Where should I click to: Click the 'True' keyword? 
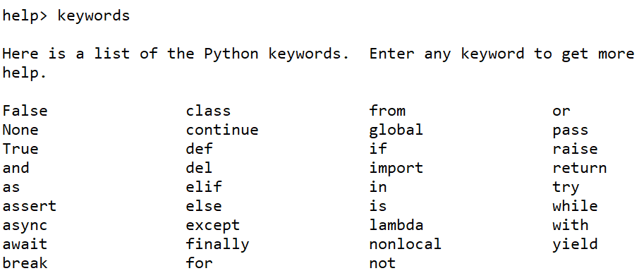[x=20, y=149]
